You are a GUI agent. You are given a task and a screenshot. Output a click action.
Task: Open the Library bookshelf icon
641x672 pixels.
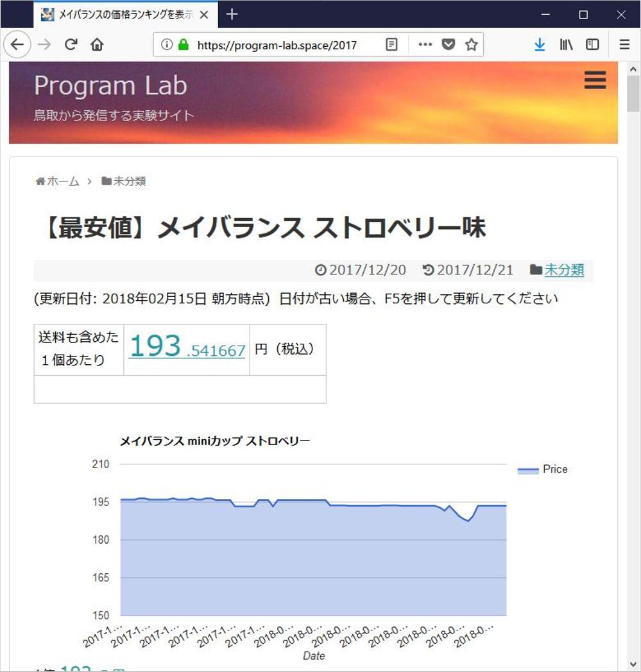click(566, 44)
